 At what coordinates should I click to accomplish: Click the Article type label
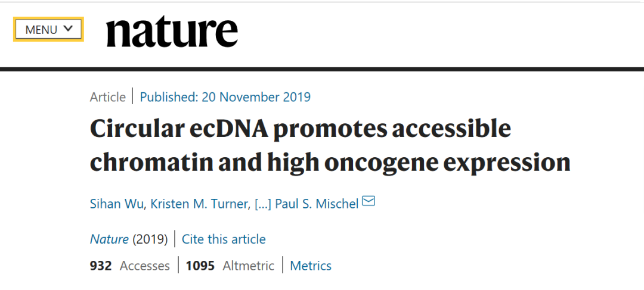(x=107, y=97)
